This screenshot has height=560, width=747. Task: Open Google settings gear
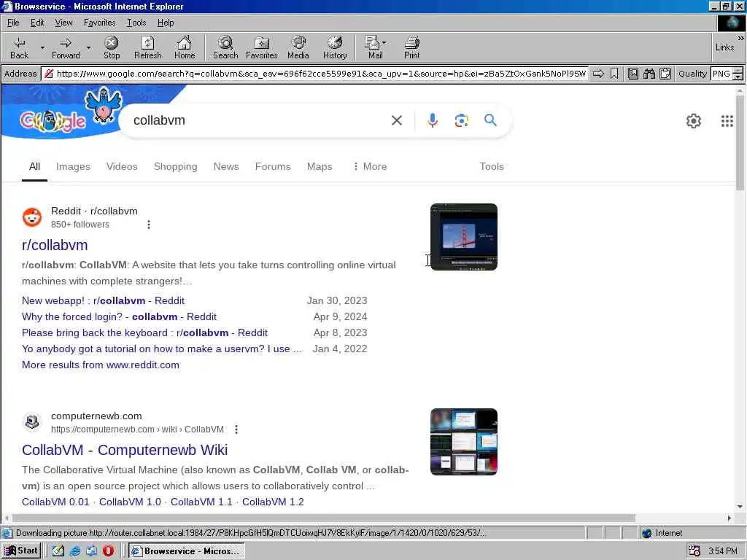coord(694,121)
